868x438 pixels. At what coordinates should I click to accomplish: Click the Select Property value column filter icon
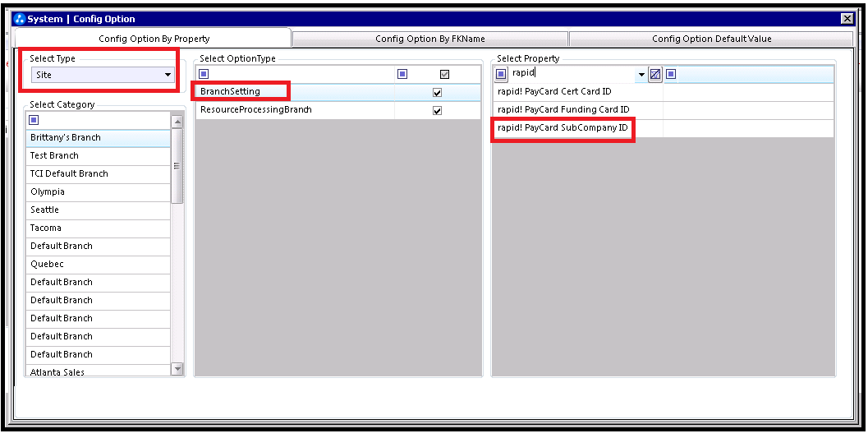click(x=671, y=74)
